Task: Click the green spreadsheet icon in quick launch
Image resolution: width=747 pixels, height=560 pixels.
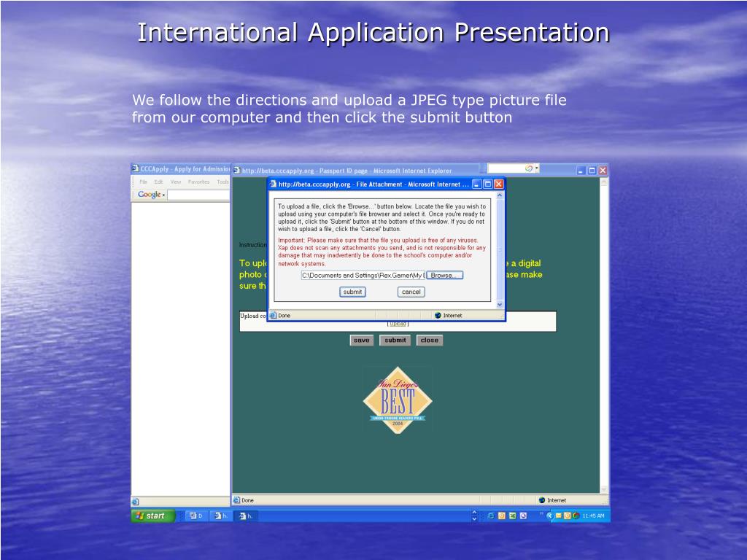Action: 513,516
